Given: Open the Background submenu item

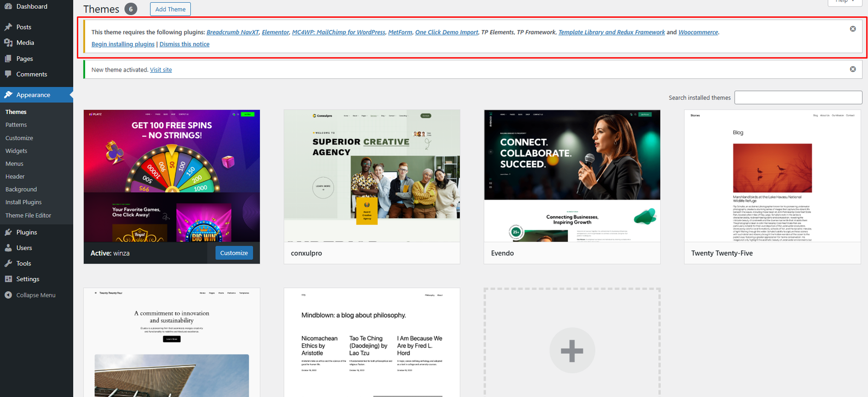Looking at the screenshot, I should (21, 190).
